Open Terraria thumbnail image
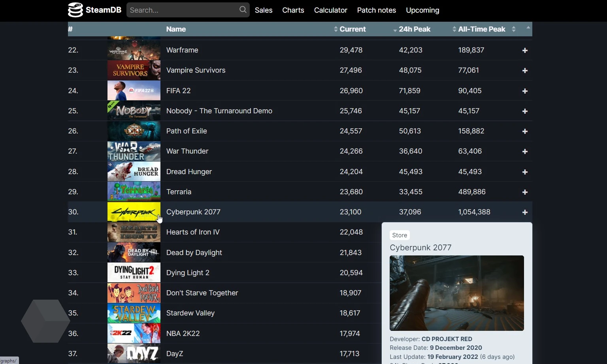This screenshot has height=364, width=607. click(x=134, y=191)
